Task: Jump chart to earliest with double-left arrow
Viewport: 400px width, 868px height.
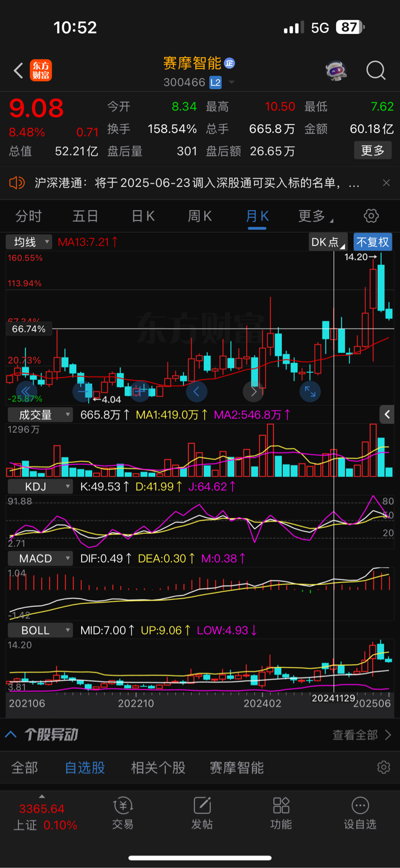Action: (x=26, y=391)
